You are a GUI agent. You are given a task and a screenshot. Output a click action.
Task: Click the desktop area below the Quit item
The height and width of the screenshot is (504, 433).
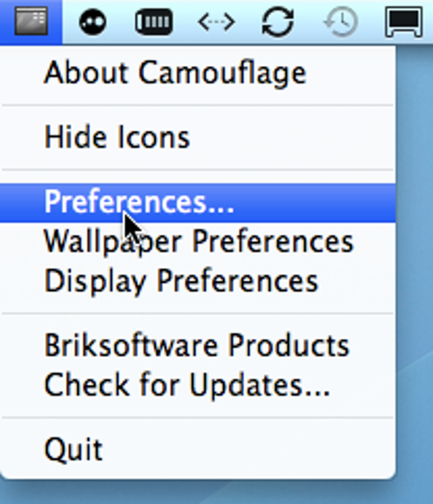pos(191,492)
